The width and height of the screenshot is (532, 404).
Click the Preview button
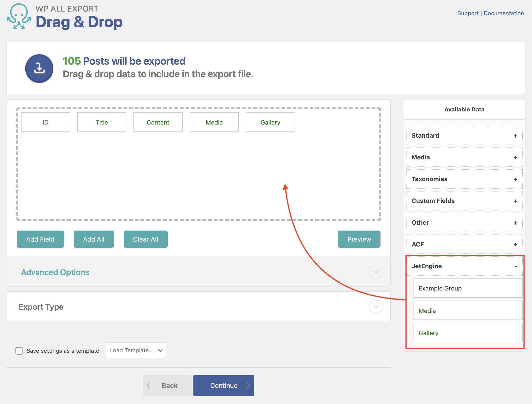click(x=359, y=239)
